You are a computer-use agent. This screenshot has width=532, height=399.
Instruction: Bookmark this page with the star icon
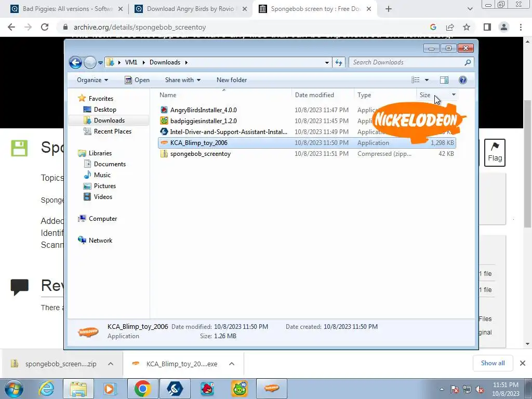pos(467,27)
